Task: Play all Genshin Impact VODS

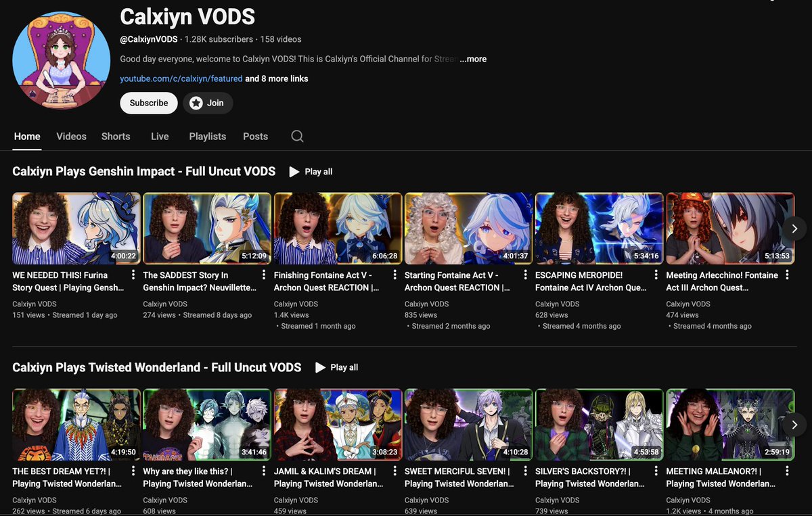Action: pyautogui.click(x=311, y=172)
